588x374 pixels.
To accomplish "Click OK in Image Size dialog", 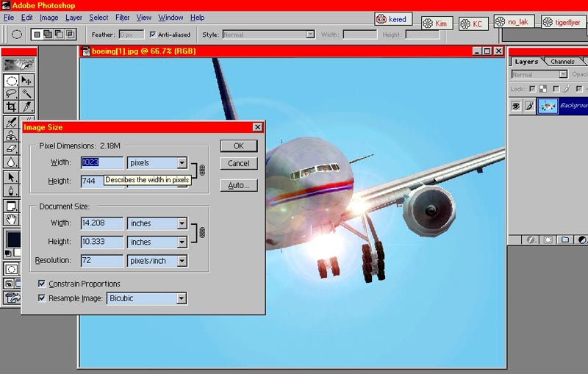I will 238,145.
